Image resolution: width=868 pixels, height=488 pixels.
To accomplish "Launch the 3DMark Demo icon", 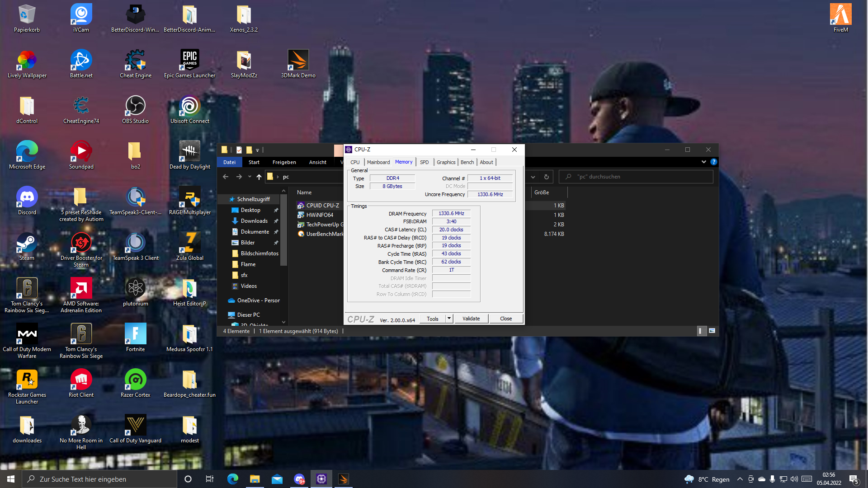I will coord(298,61).
